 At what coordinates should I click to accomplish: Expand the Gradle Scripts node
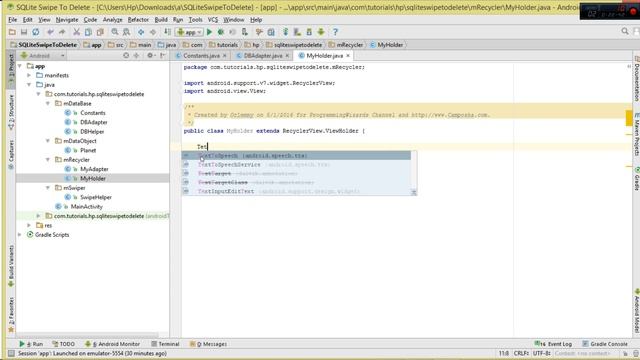click(20, 235)
